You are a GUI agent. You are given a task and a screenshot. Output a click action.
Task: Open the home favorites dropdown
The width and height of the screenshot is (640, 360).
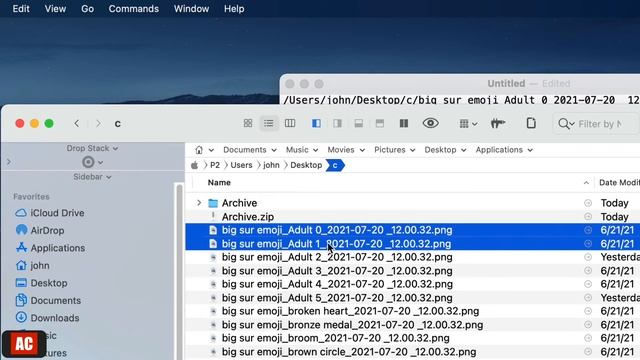click(204, 150)
